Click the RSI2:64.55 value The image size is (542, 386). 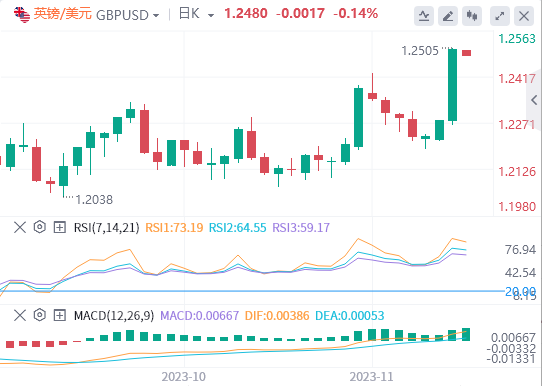(238, 228)
